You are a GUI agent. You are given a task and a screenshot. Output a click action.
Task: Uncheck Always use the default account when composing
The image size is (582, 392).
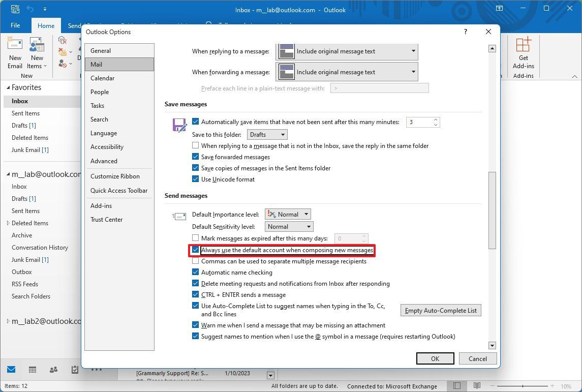(x=196, y=250)
